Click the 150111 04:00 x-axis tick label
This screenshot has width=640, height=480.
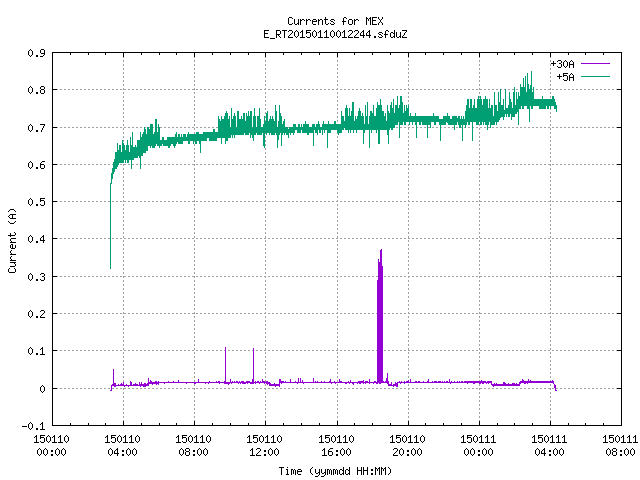pyautogui.click(x=549, y=446)
